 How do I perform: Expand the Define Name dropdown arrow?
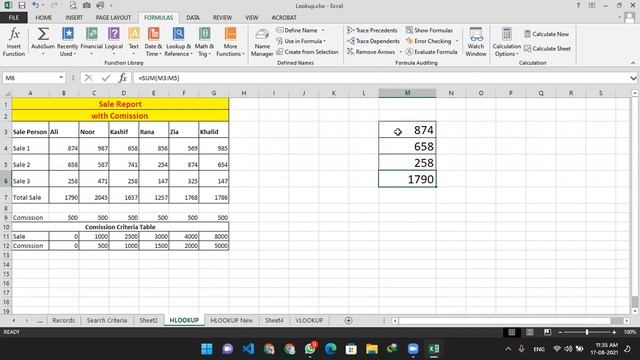(x=323, y=30)
